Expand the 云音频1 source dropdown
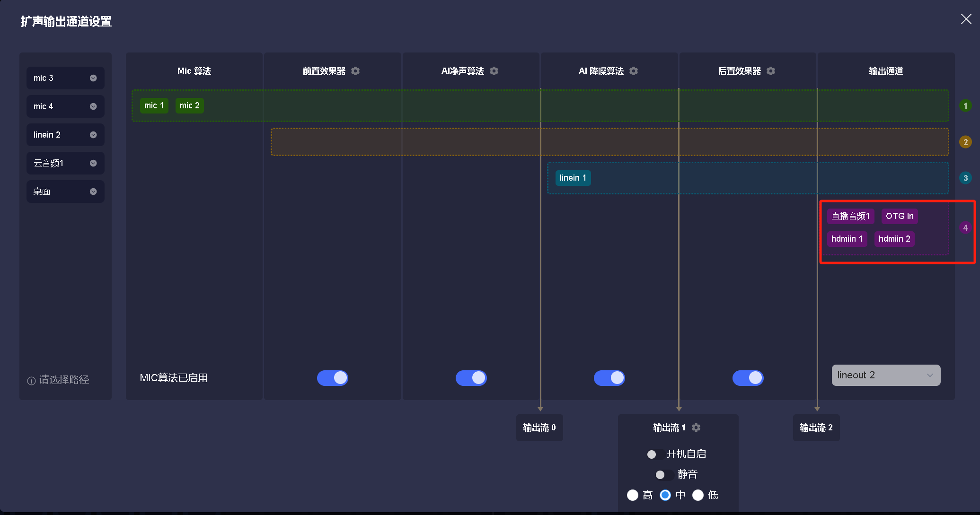Screen dimensions: 980x515 click(93, 163)
